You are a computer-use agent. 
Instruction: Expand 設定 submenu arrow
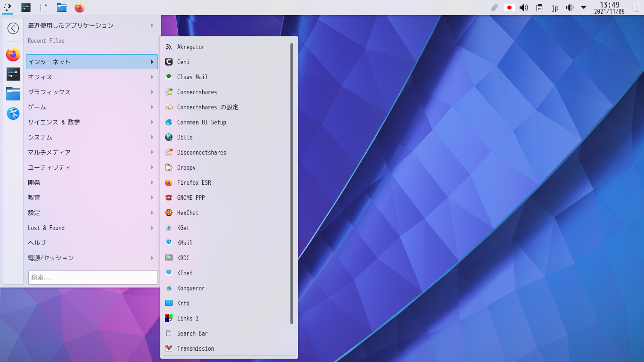point(152,213)
